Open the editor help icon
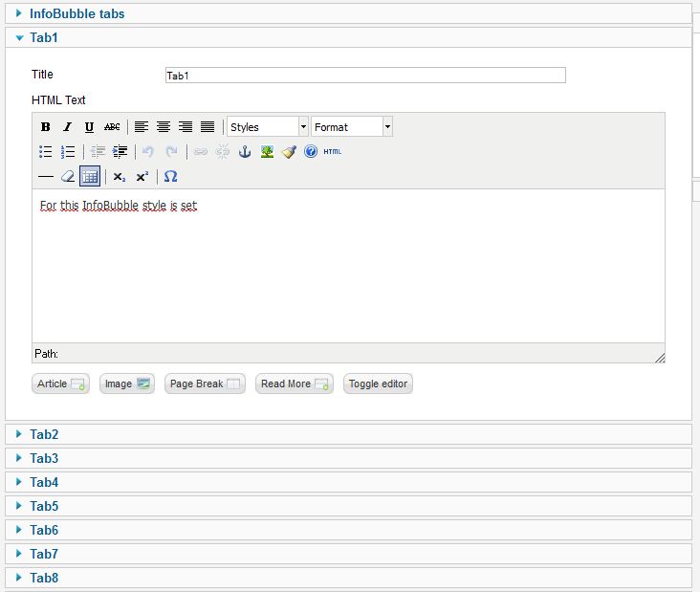Image resolution: width=700 pixels, height=592 pixels. [x=310, y=151]
